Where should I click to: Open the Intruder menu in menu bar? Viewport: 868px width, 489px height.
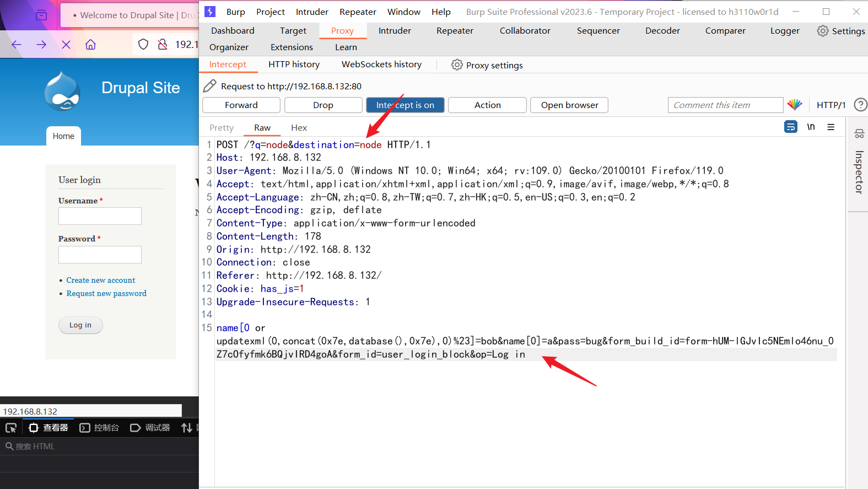click(312, 12)
